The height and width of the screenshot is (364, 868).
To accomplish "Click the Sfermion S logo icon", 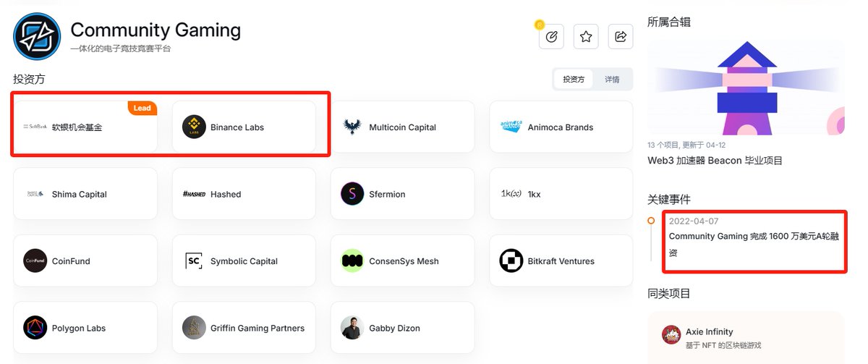I will pyautogui.click(x=352, y=194).
